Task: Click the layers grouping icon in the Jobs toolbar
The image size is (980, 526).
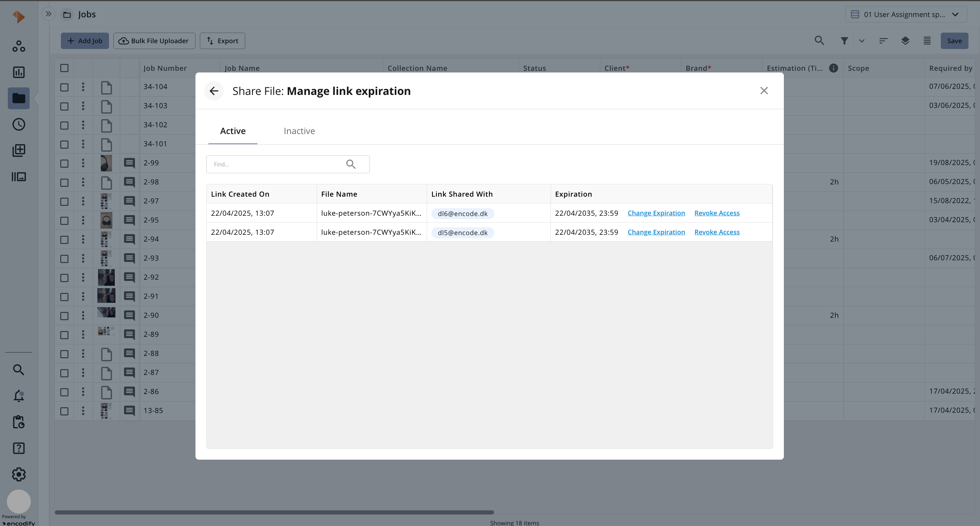Action: pyautogui.click(x=905, y=41)
